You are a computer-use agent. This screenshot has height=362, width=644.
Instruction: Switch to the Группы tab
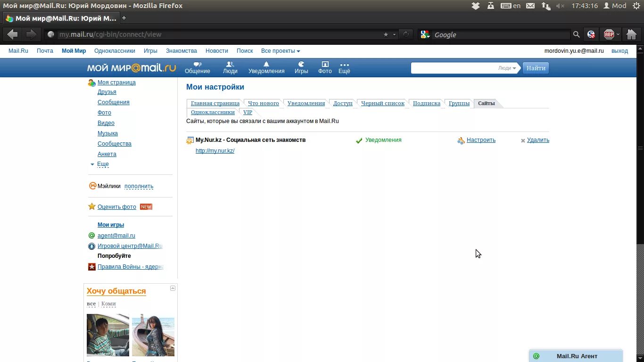tap(459, 103)
